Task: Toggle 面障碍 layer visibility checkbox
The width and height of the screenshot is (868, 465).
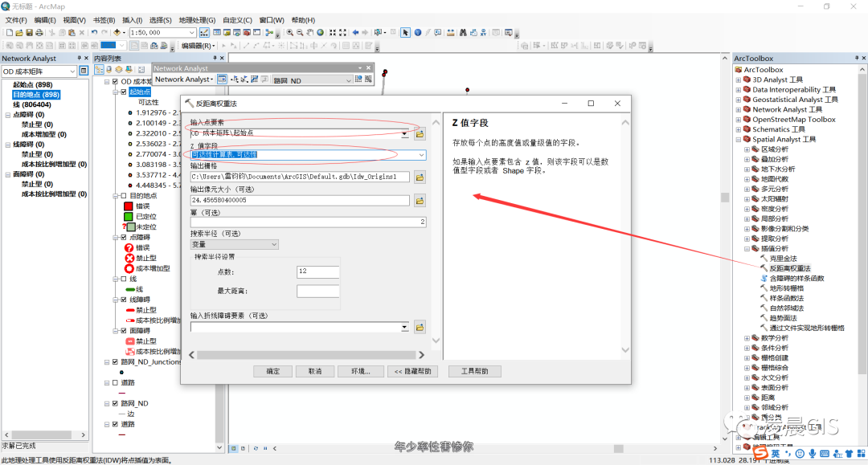Action: (124, 331)
